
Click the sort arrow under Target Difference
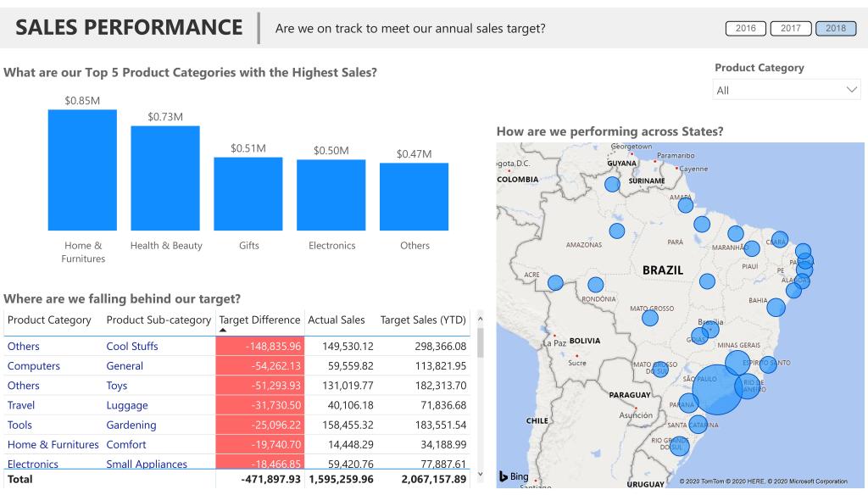[x=223, y=331]
